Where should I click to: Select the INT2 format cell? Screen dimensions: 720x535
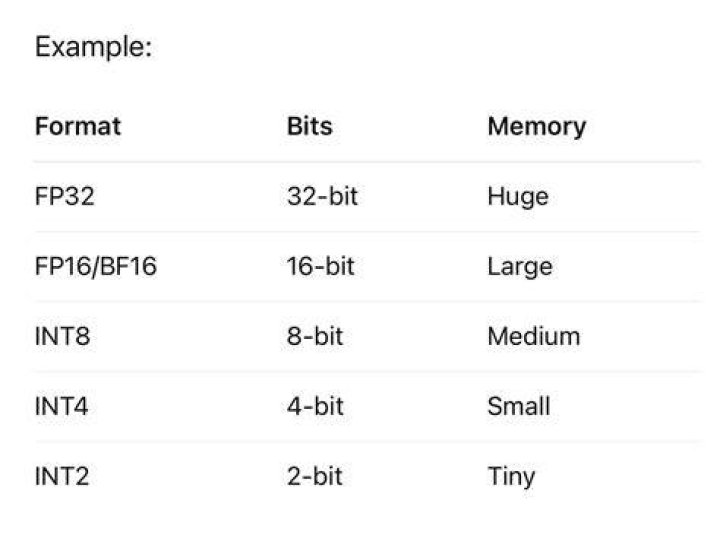tap(62, 476)
